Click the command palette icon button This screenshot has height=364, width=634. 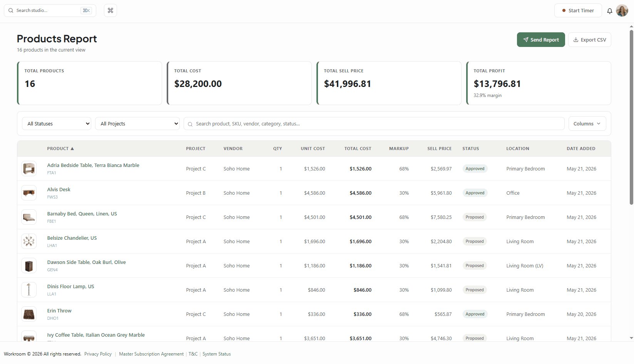110,10
